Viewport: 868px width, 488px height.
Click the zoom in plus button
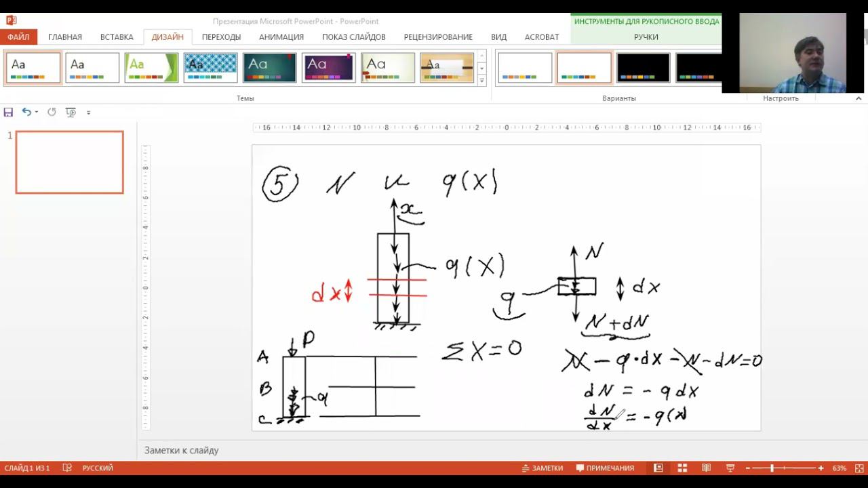pos(821,468)
